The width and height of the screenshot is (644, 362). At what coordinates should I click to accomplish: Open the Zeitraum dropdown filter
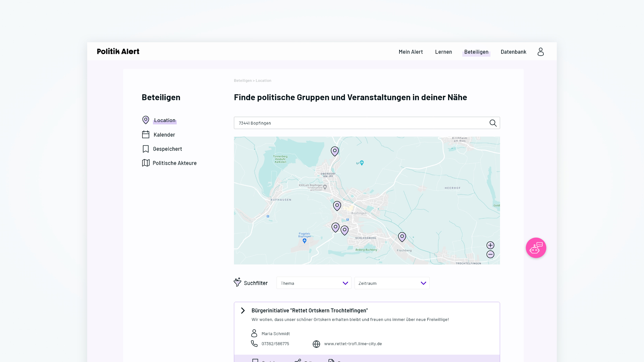point(392,283)
